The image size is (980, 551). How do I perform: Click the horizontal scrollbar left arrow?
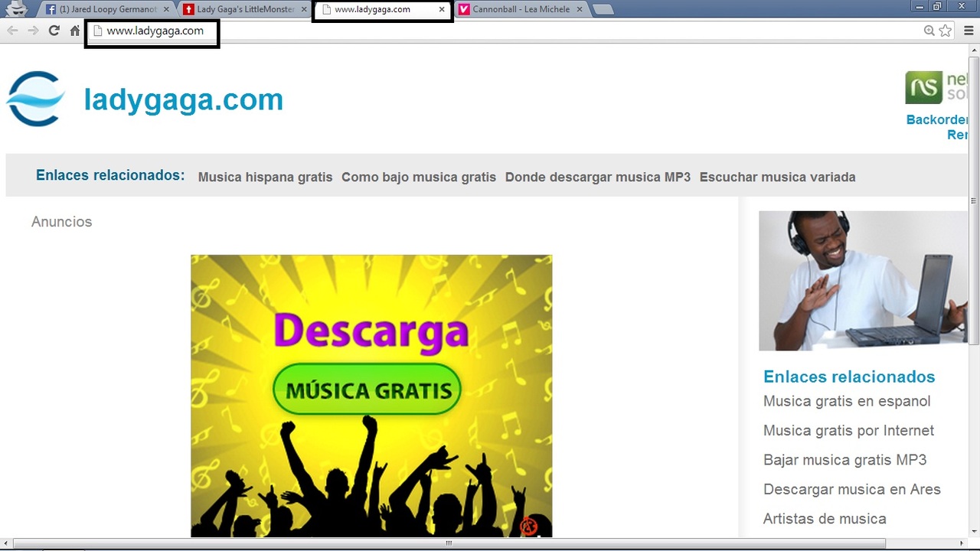pos(6,543)
